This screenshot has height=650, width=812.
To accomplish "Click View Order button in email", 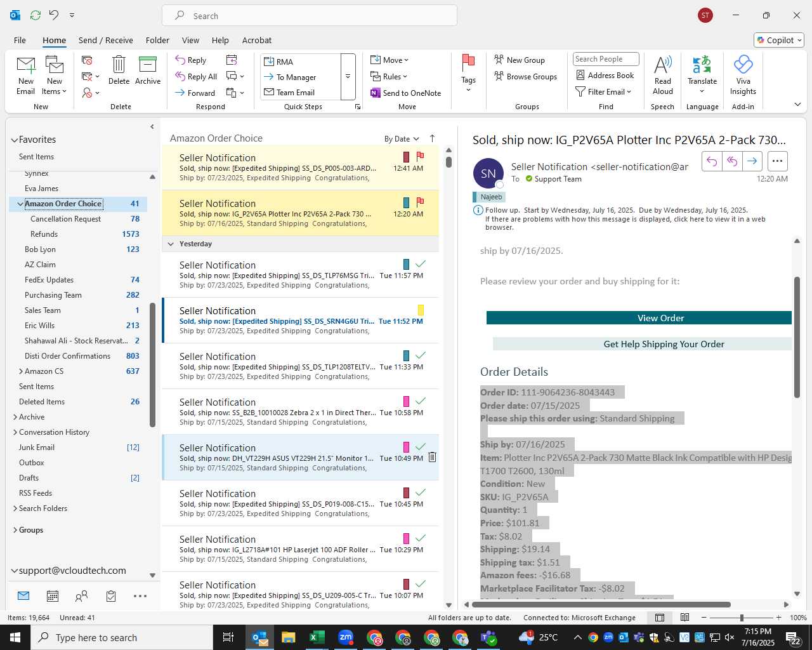I will (x=639, y=318).
